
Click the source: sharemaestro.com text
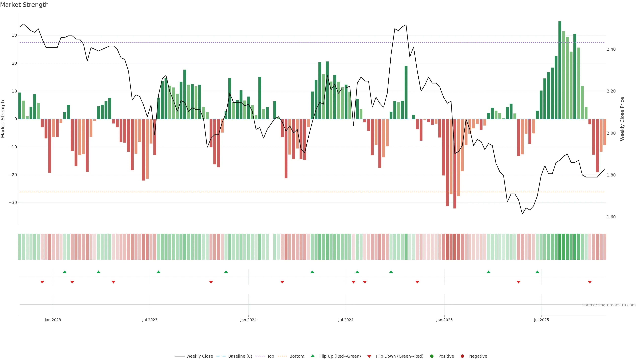click(x=609, y=305)
